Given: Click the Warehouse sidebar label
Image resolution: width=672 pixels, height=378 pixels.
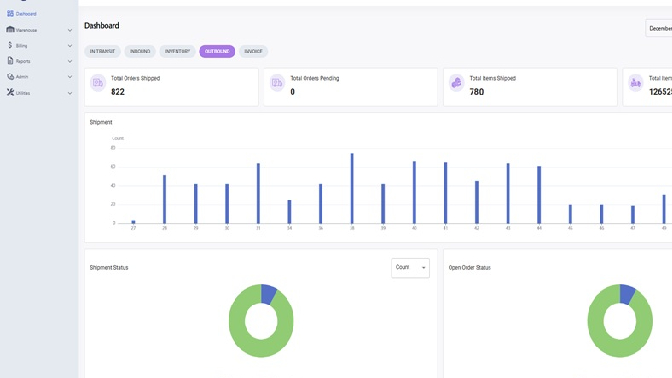Looking at the screenshot, I should tap(26, 30).
